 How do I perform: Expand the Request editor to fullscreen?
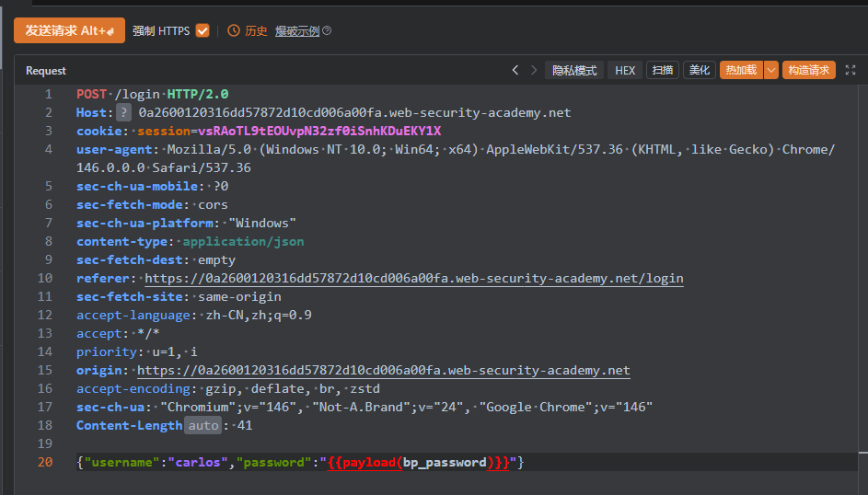[x=851, y=70]
